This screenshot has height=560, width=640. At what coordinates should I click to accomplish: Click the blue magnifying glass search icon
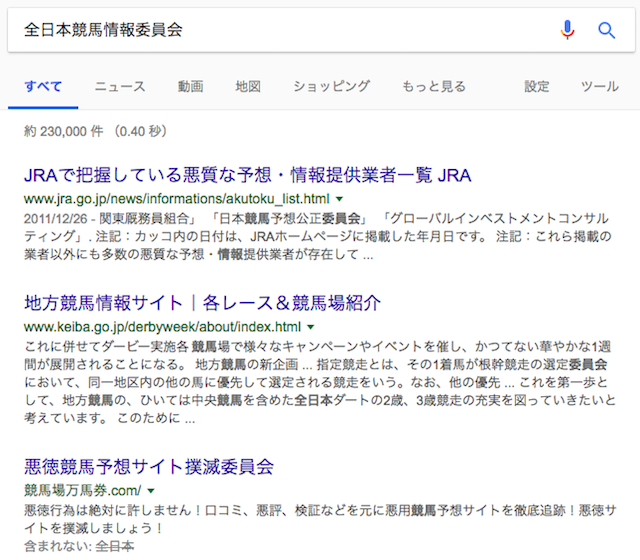(x=607, y=30)
